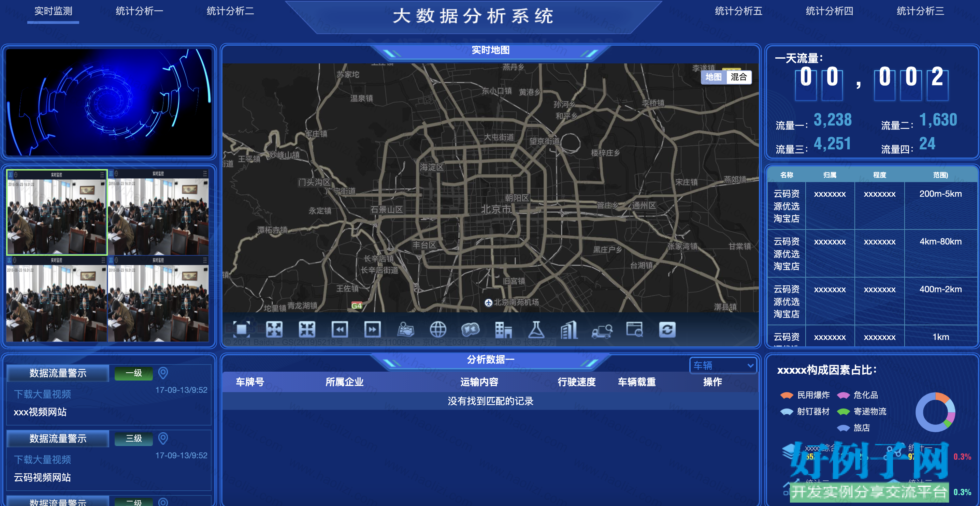Click the high-rise tower toolbar icon
980x506 pixels.
pyautogui.click(x=569, y=329)
